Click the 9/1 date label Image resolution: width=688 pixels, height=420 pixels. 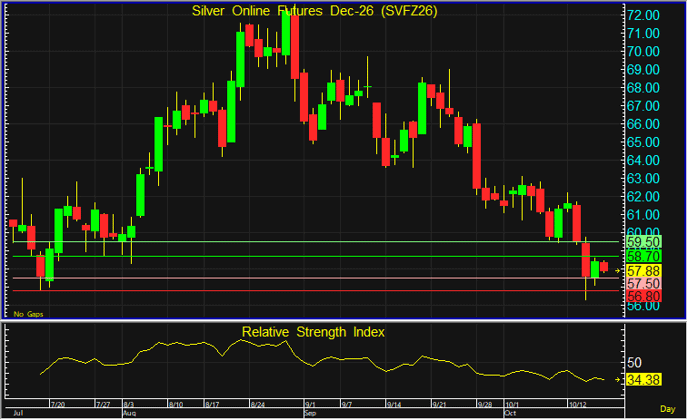tap(310, 404)
